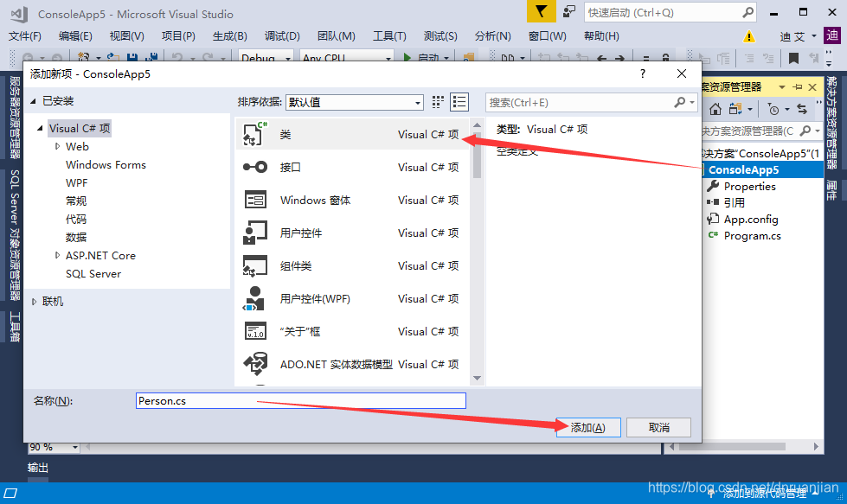Expand the 联机 section
Image resolution: width=847 pixels, height=504 pixels.
(34, 302)
